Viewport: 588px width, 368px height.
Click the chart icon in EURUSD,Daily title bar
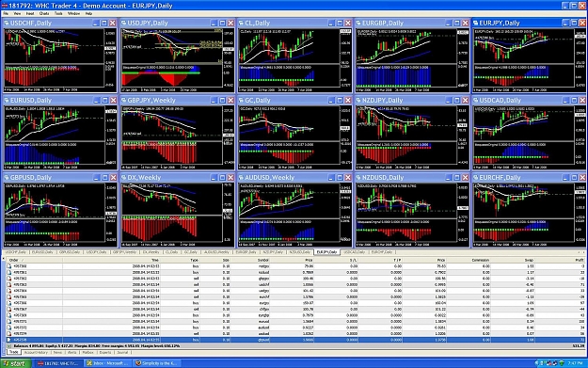click(7, 101)
